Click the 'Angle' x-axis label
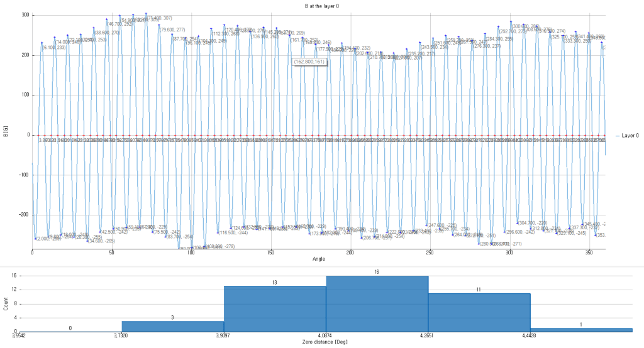The height and width of the screenshot is (348, 644). (x=318, y=259)
